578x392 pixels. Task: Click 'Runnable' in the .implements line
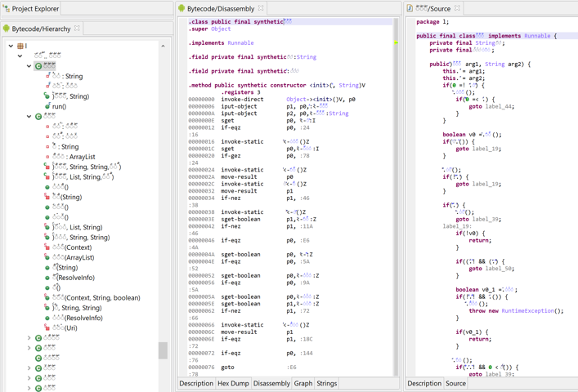[240, 42]
